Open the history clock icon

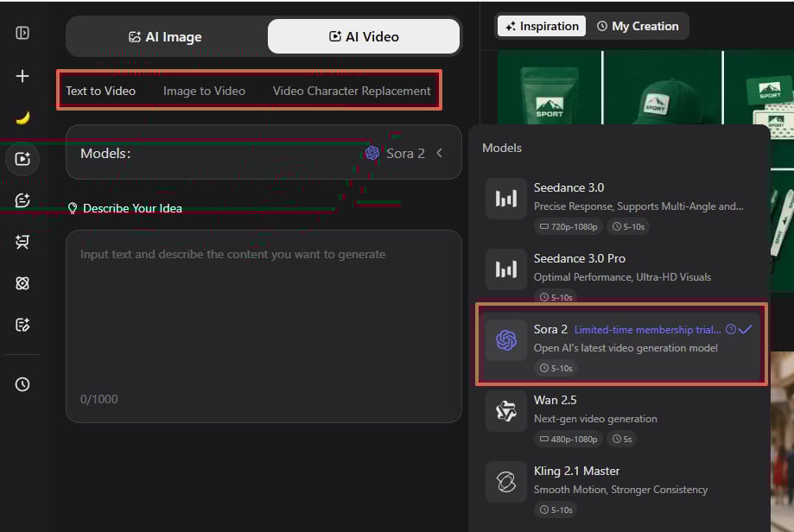click(22, 384)
